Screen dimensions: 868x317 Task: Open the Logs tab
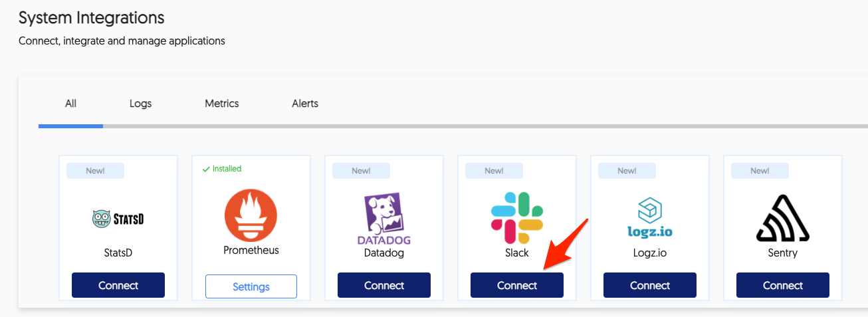coord(140,104)
